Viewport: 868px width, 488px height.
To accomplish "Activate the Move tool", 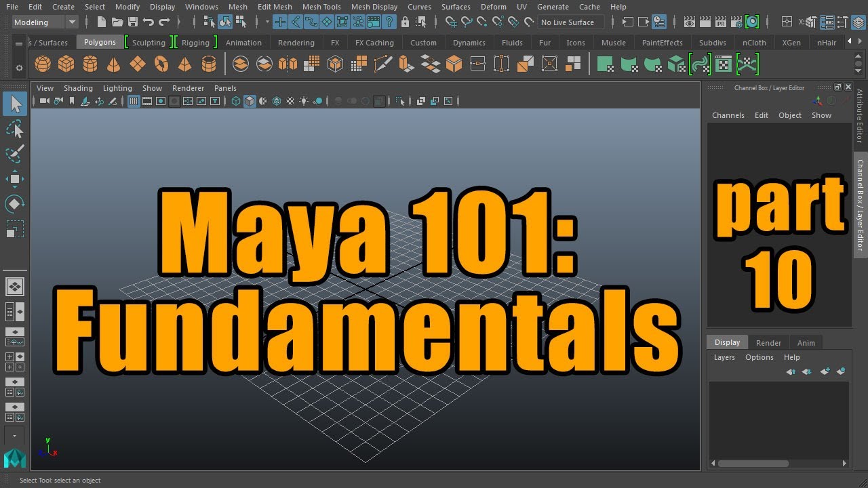I will [15, 179].
